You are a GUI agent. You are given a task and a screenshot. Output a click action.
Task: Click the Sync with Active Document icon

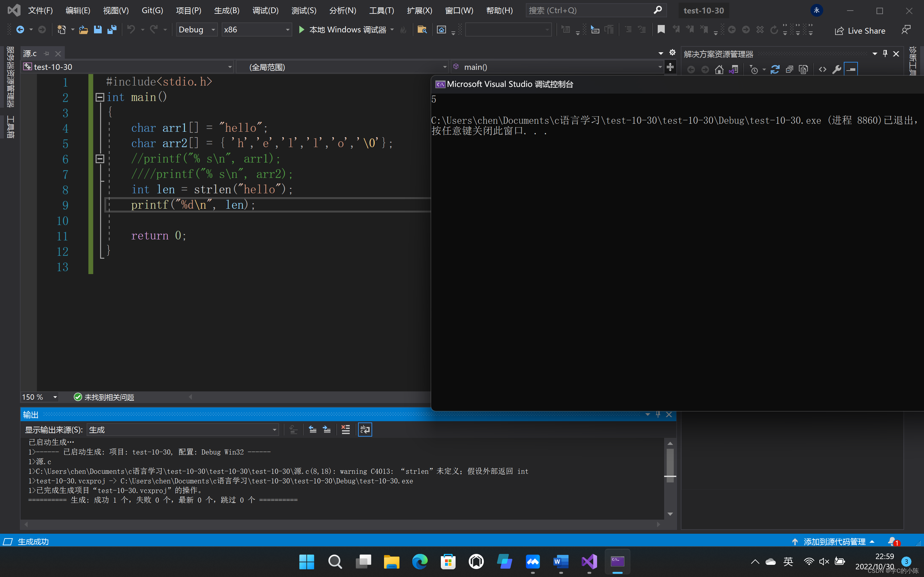click(x=775, y=70)
